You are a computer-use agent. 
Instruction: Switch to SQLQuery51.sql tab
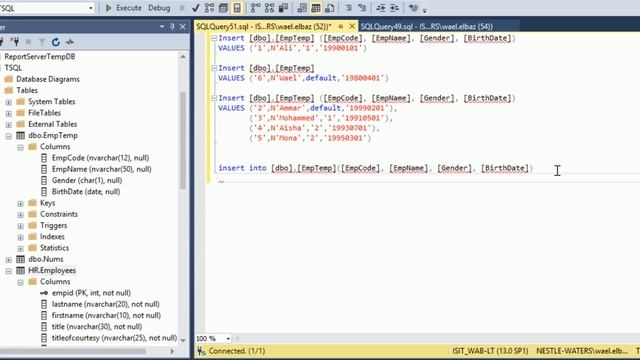tap(264, 27)
